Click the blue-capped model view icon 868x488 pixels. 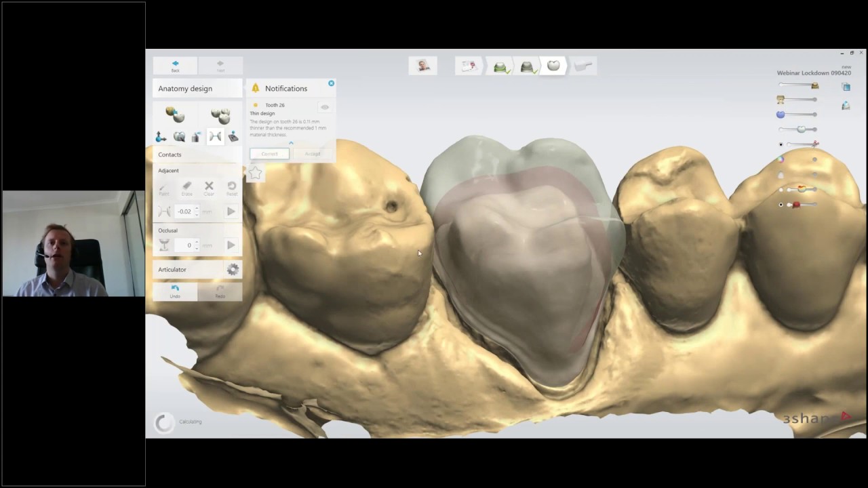click(846, 105)
